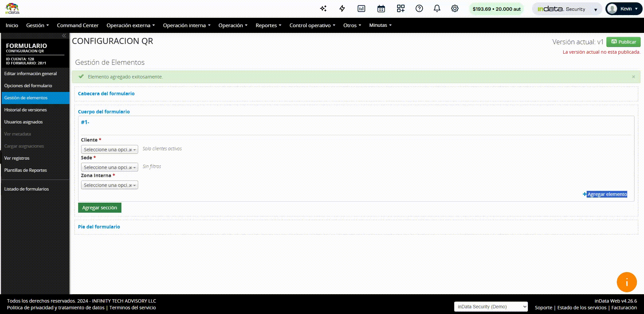Collapse the sidebar with double chevron

pos(64,36)
